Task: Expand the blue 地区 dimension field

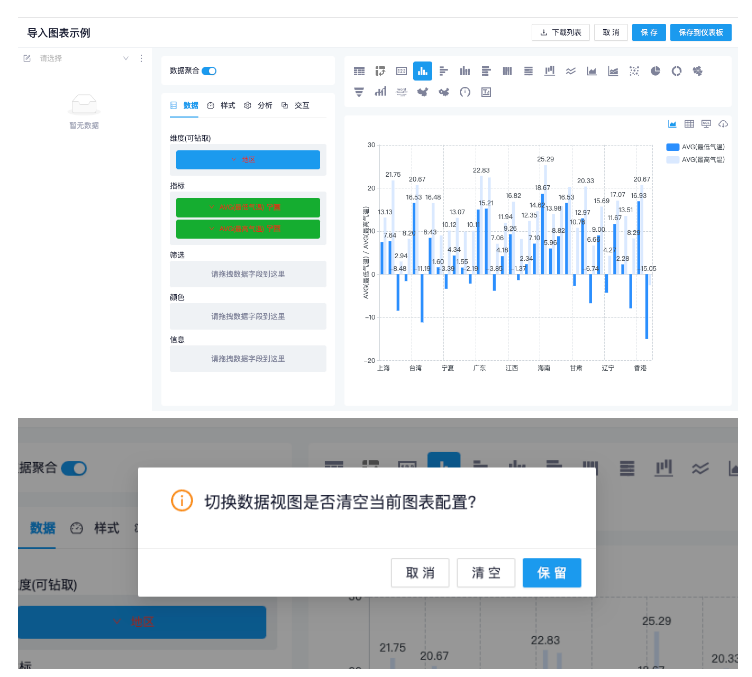Action: coord(247,159)
